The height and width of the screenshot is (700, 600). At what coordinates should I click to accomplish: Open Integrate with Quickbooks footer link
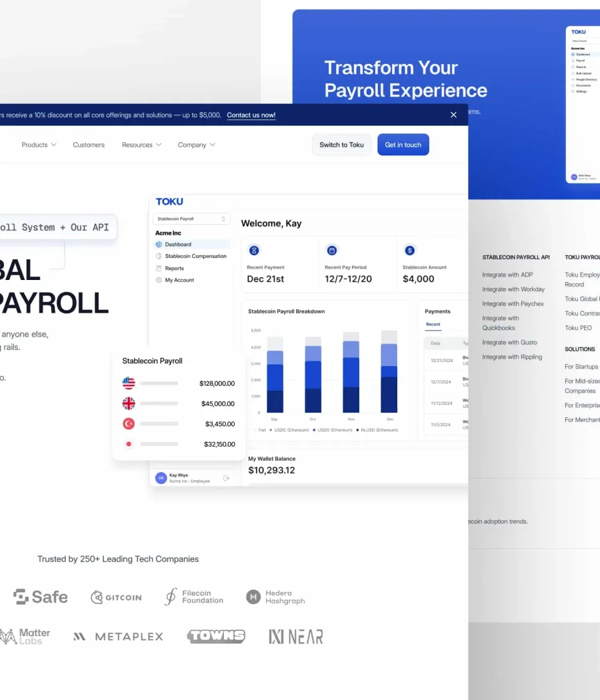point(501,323)
